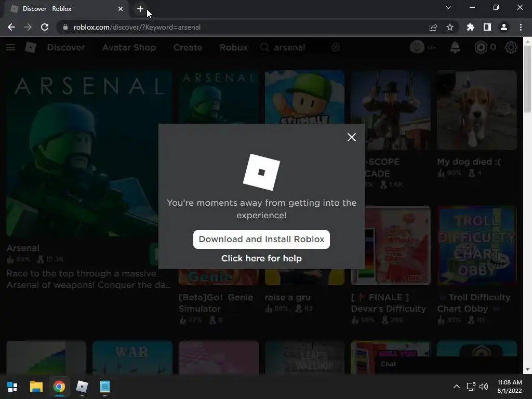The width and height of the screenshot is (532, 399).
Task: Open the Stumble game thumbnail
Action: coord(304,97)
